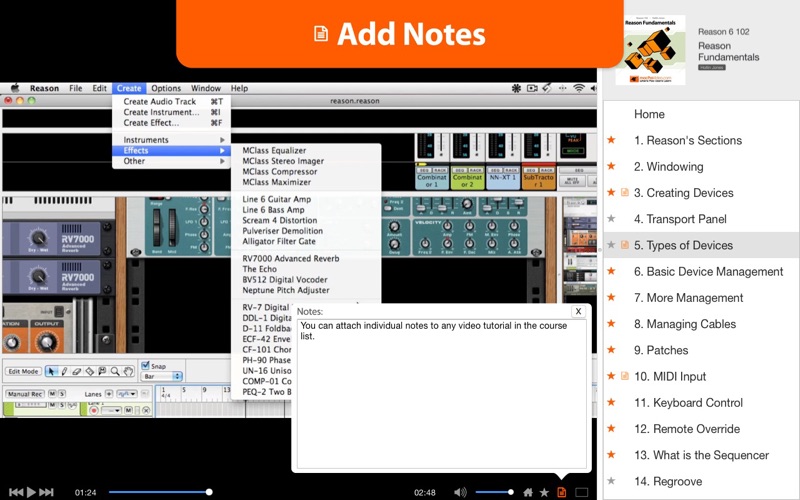Image resolution: width=800 pixels, height=500 pixels.
Task: Toggle star for Reason's Sections
Action: tap(611, 140)
